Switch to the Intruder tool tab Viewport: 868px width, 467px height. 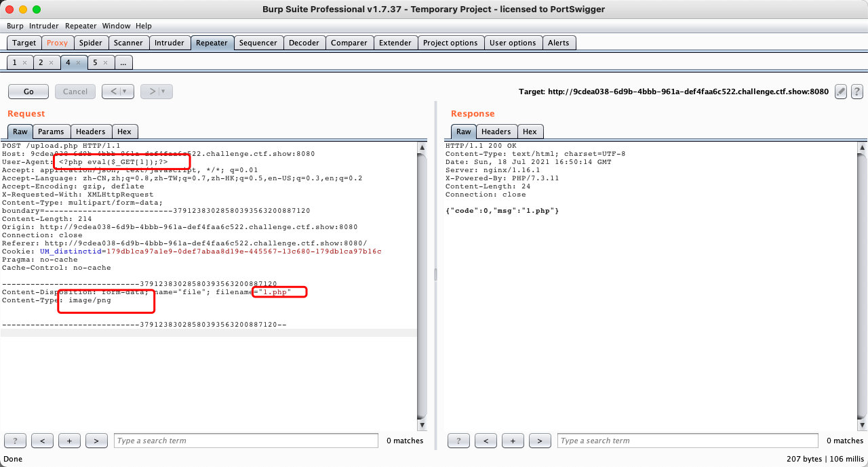pos(170,43)
